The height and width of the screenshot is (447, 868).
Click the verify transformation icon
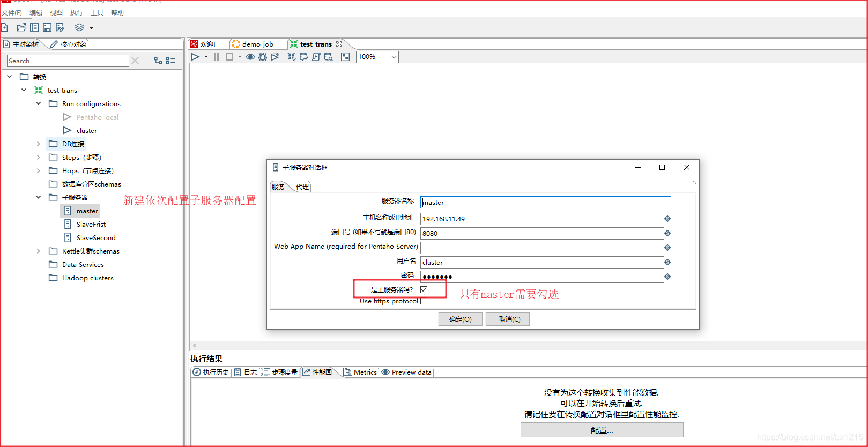pyautogui.click(x=292, y=57)
